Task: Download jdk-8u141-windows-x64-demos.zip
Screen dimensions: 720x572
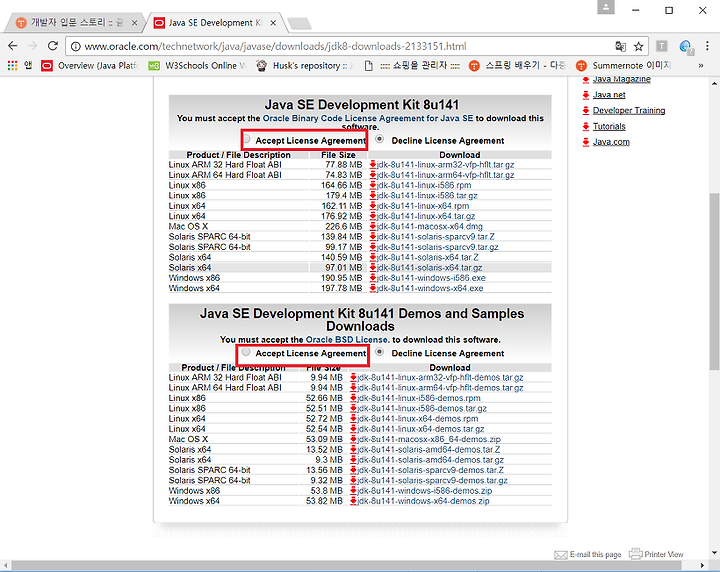Action: tap(423, 501)
